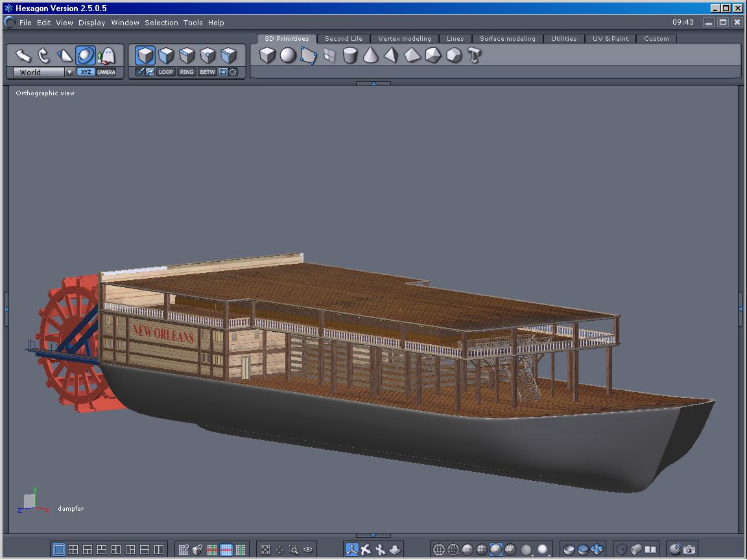Select the four-view layout icon
Viewport: 747px width, 560px height.
73,550
